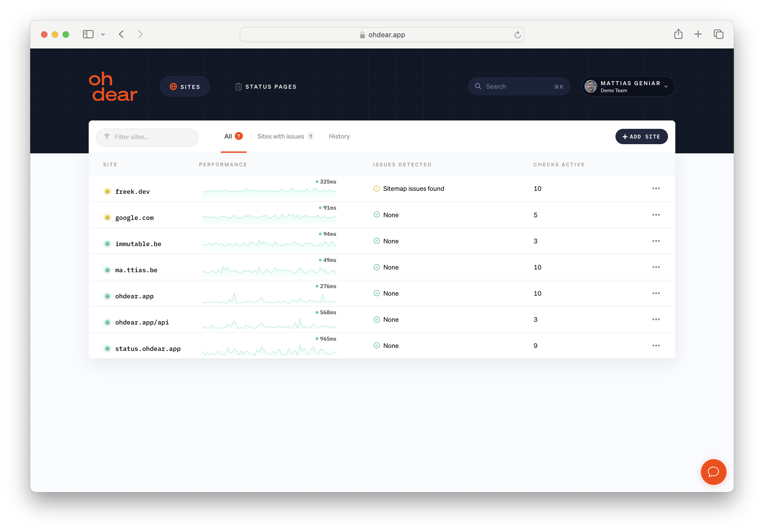Click the yellow status dot beside google.com
Screen dimensions: 764x532
point(107,217)
